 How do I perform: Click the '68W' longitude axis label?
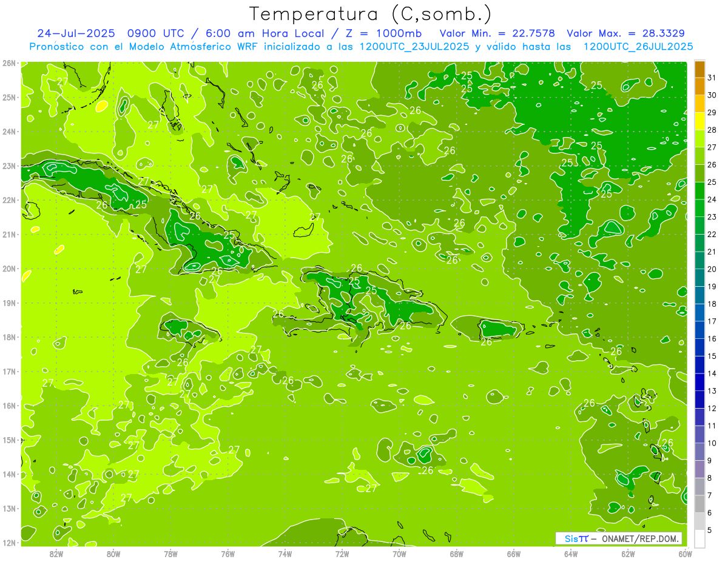pyautogui.click(x=457, y=554)
